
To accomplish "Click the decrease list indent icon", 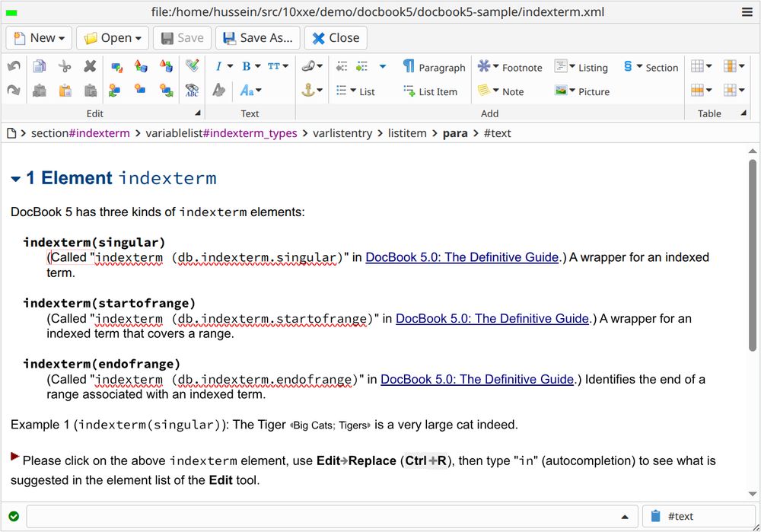I will [x=342, y=66].
